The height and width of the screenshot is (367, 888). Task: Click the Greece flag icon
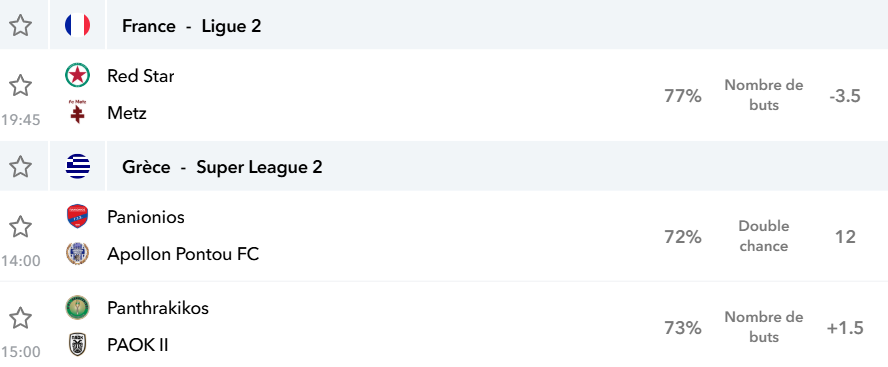(x=78, y=167)
